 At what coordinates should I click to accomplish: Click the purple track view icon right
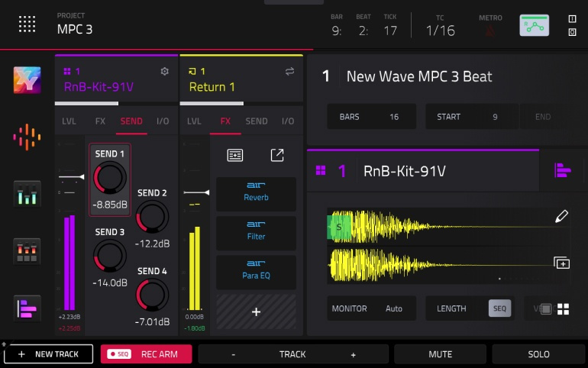coord(563,170)
